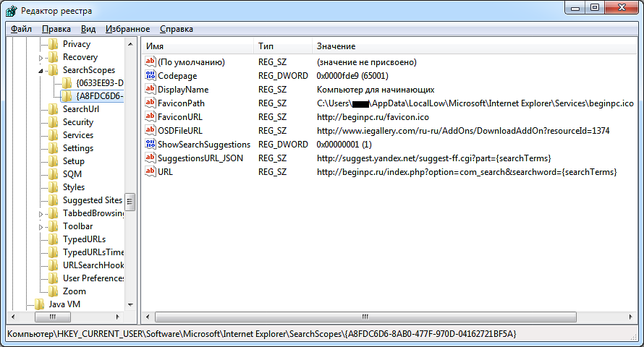Click the string icon of FaviconPath value
Image resolution: width=644 pixels, height=347 pixels.
(x=151, y=103)
